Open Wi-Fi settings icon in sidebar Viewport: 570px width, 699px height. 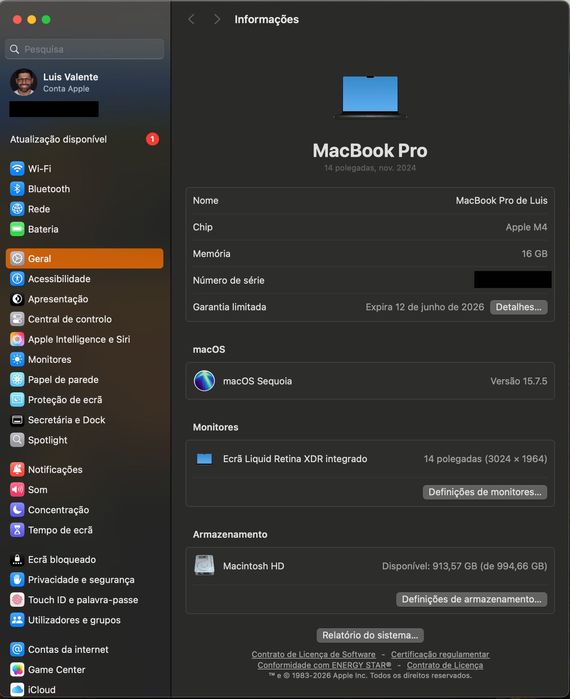[x=17, y=169]
